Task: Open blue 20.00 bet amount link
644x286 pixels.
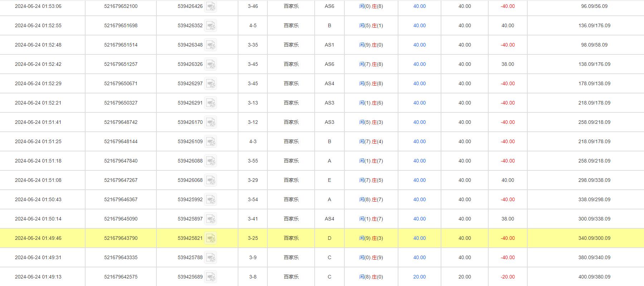Action: tap(419, 277)
